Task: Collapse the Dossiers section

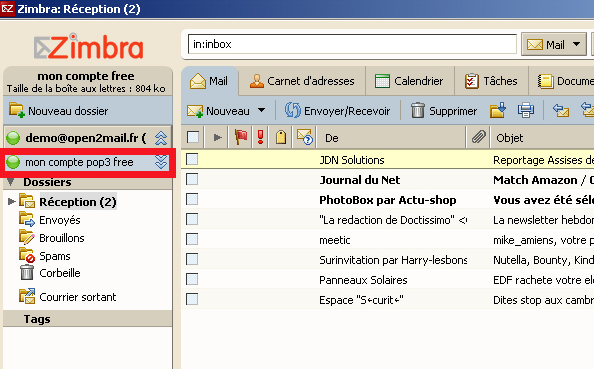Action: pyautogui.click(x=11, y=182)
